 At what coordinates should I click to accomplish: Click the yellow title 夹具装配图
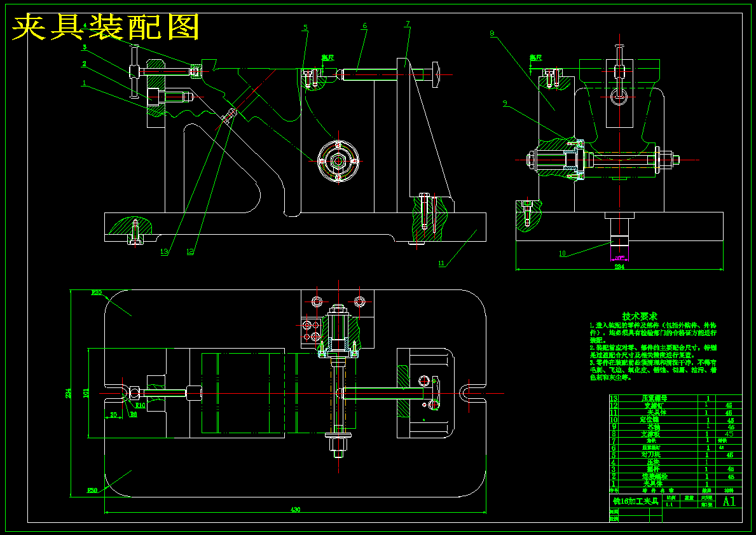point(106,27)
